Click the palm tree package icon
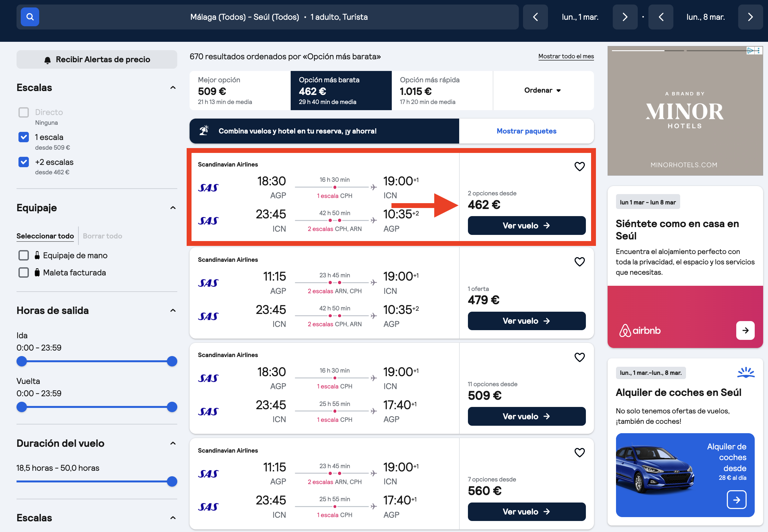 [x=204, y=131]
